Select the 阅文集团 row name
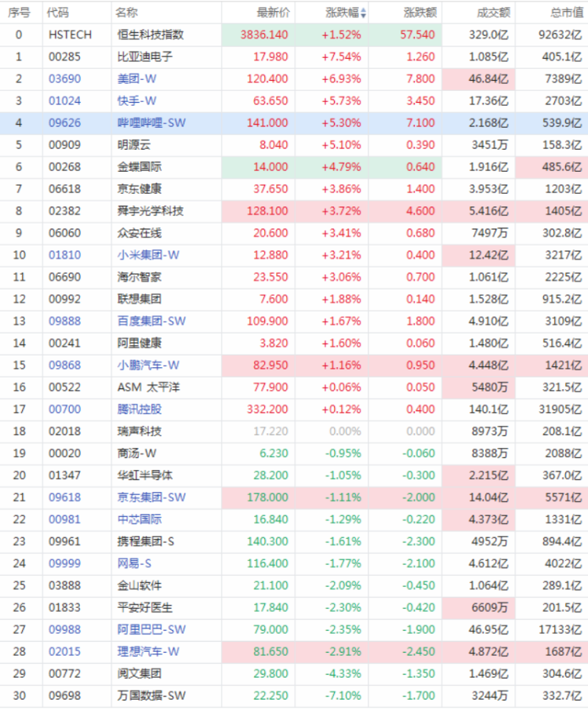 140,674
